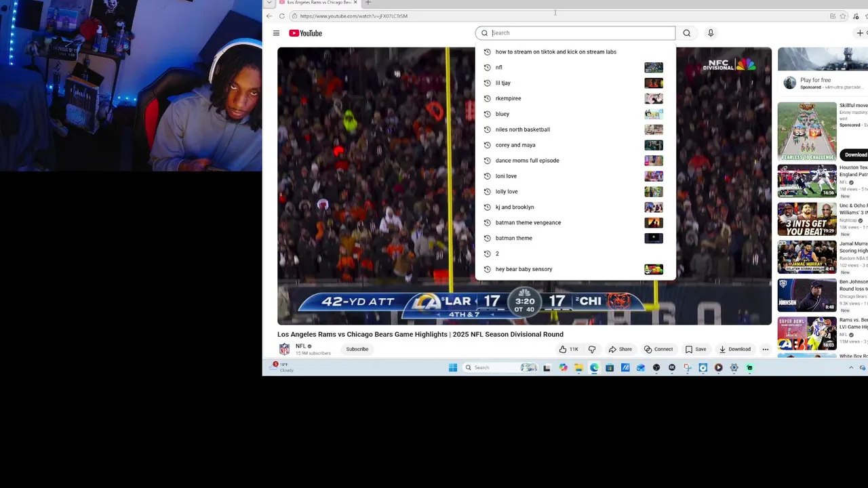Click the YouTube URL address bar

556,16
